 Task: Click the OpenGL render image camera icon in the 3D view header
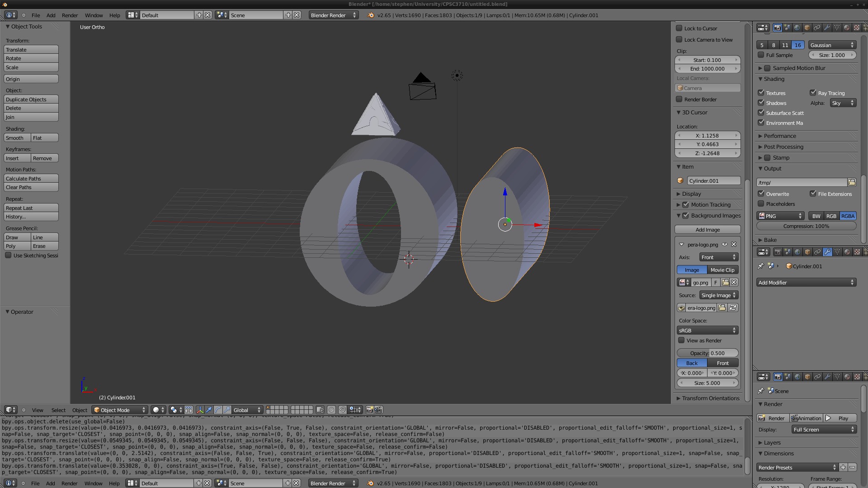click(369, 410)
